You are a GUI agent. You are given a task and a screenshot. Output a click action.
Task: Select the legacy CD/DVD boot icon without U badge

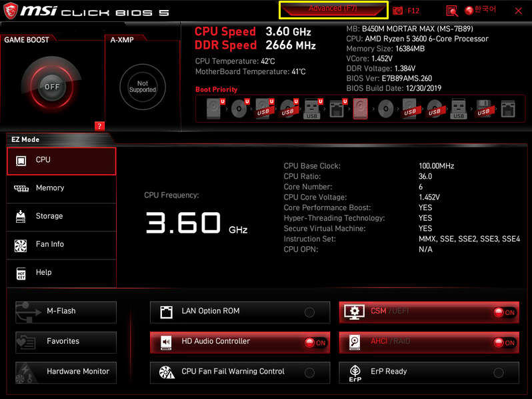tap(386, 109)
